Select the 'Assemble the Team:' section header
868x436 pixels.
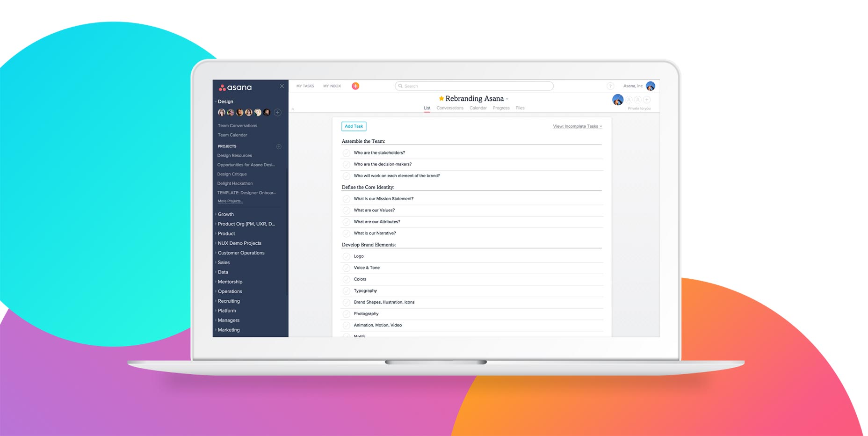click(363, 141)
